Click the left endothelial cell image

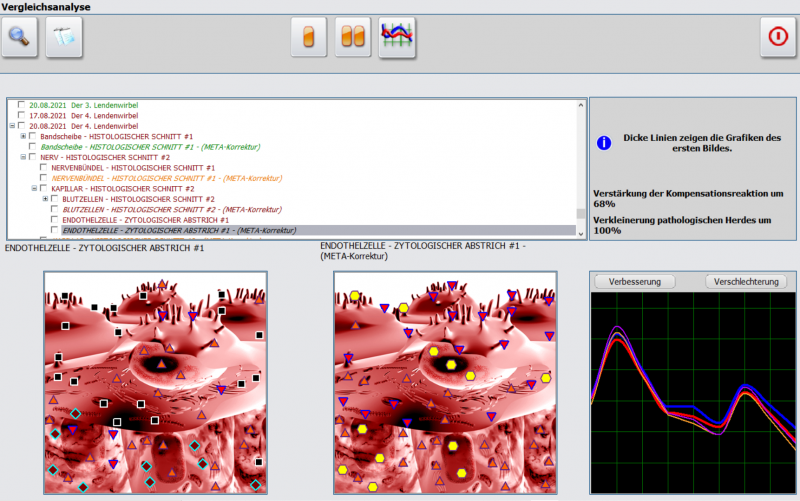coord(155,383)
